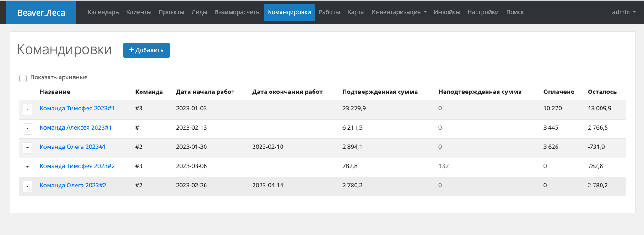Screen dimensions: 644x235
Task: Open the Карта page
Action: (355, 12)
